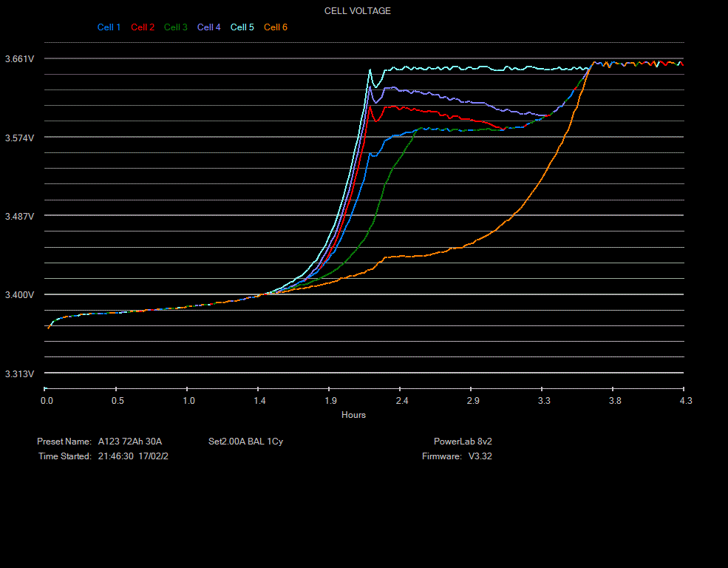Click the CELL VOLTAGE chart title
Screen dimensions: 728x568
[358, 11]
